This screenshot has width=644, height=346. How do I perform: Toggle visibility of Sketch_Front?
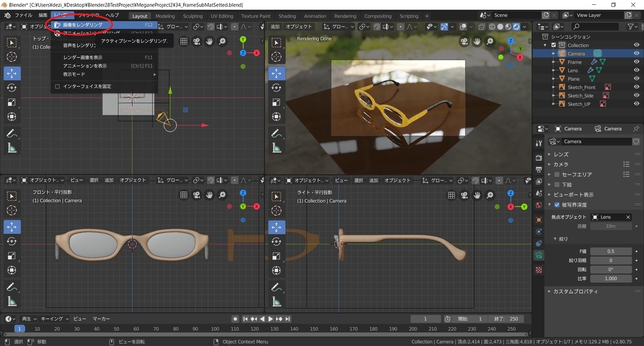636,87
